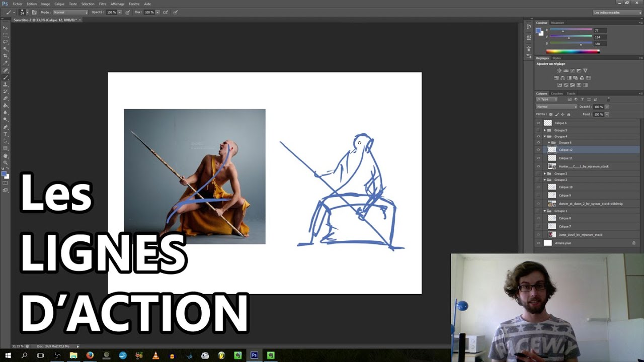
Task: Show the Groupe 5 layer group
Action: click(x=538, y=130)
